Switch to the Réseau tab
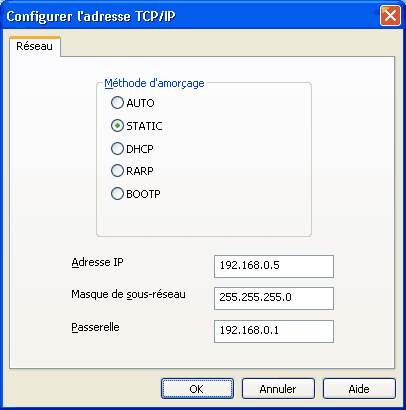This screenshot has width=406, height=410. click(35, 46)
